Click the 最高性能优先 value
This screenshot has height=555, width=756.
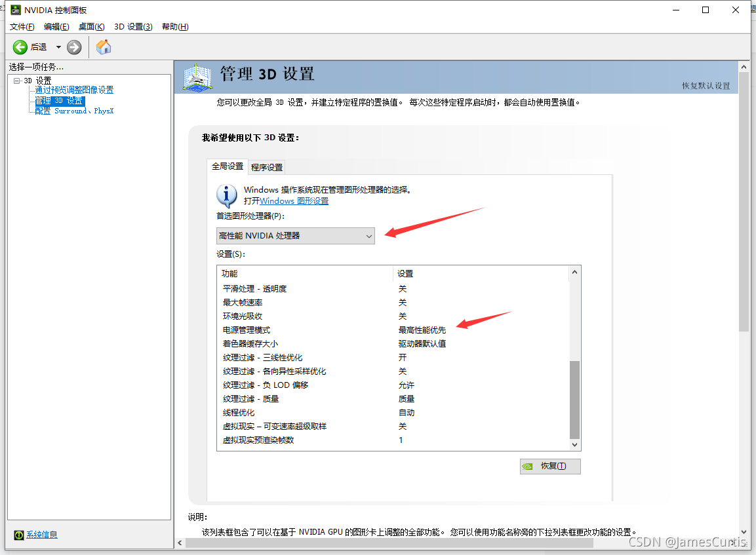(422, 330)
